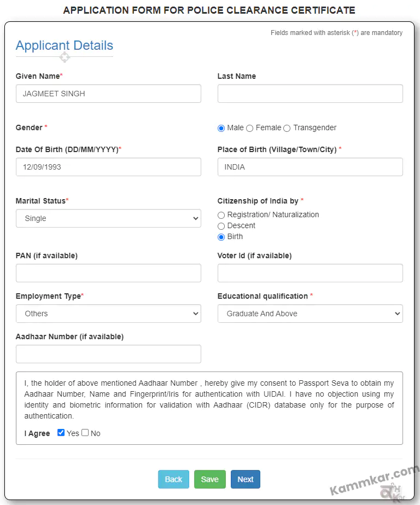Click the crosshair icon under Applicant Details
The height and width of the screenshot is (505, 420).
(65, 57)
